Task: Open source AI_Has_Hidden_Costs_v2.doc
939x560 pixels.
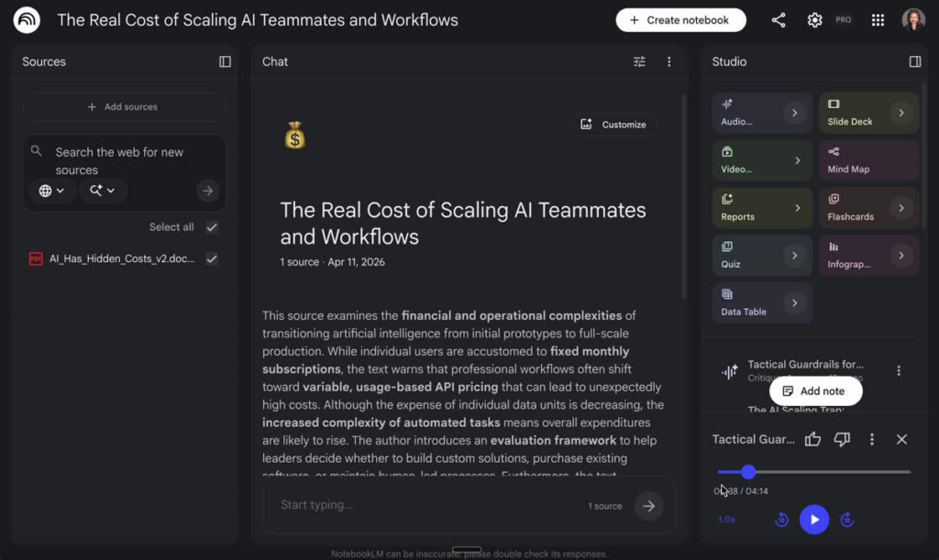Action: [122, 258]
